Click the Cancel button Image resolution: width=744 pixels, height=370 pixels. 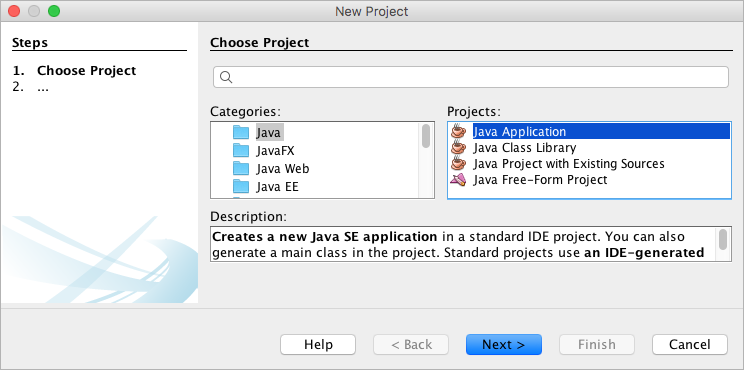(x=689, y=344)
